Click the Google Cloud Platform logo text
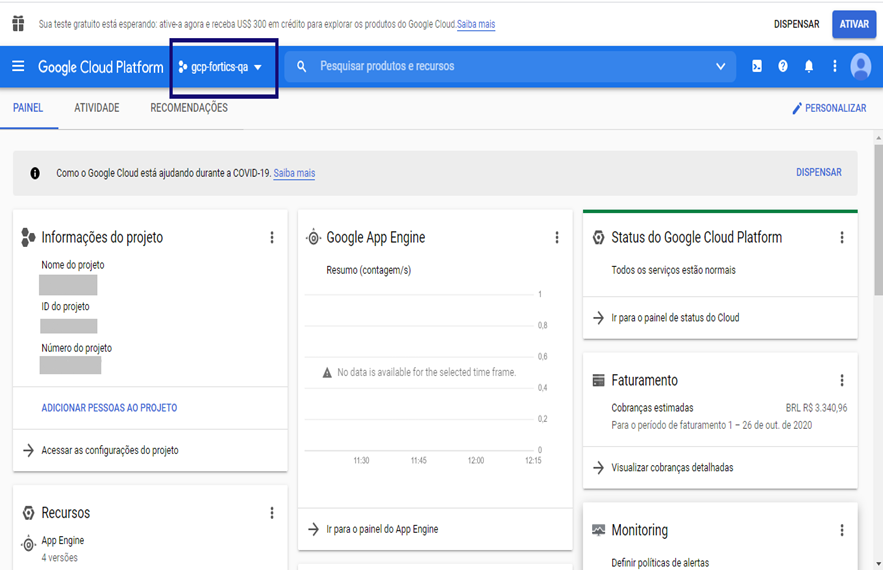This screenshot has width=883, height=570. pos(101,67)
